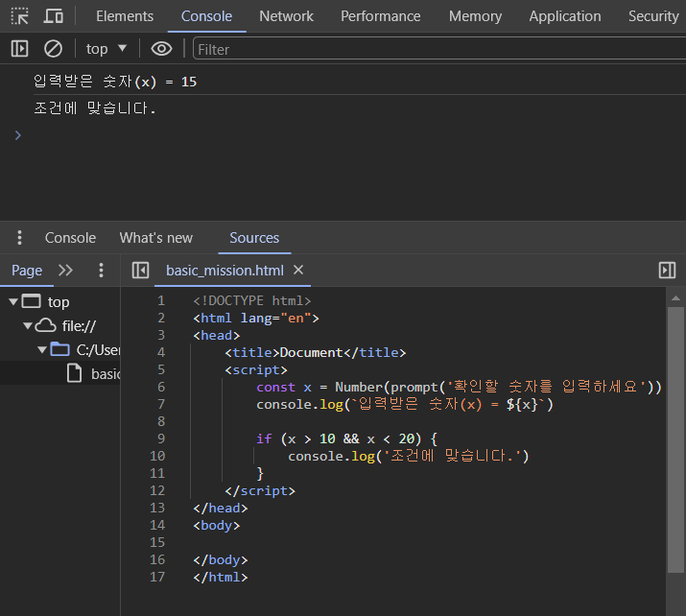686x616 pixels.
Task: Activate the inspect element picker icon
Action: [x=20, y=16]
